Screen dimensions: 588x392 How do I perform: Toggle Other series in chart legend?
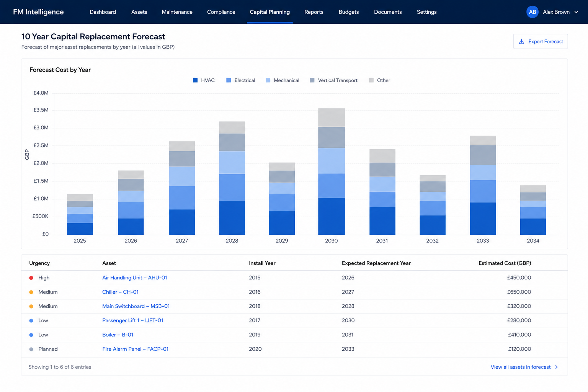click(379, 80)
